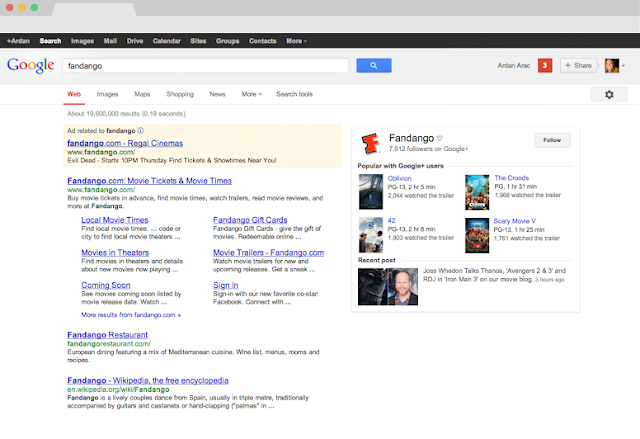Switch to the News results tab
This screenshot has height=439, width=640.
click(217, 94)
